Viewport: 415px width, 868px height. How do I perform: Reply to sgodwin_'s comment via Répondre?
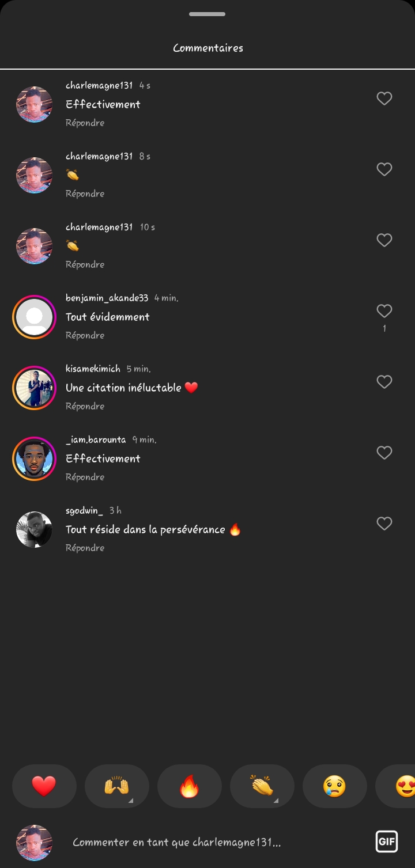point(85,548)
